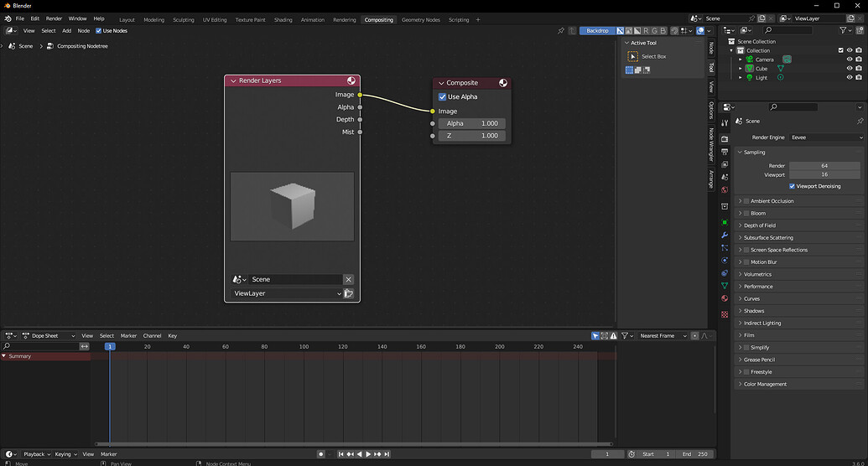The width and height of the screenshot is (868, 466).
Task: Open the Render Engine dropdown
Action: click(x=826, y=137)
